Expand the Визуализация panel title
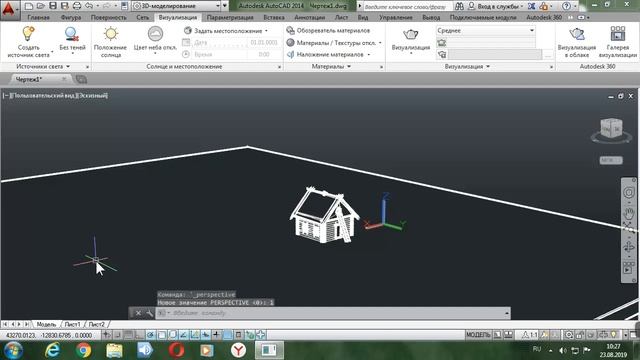 pyautogui.click(x=467, y=67)
